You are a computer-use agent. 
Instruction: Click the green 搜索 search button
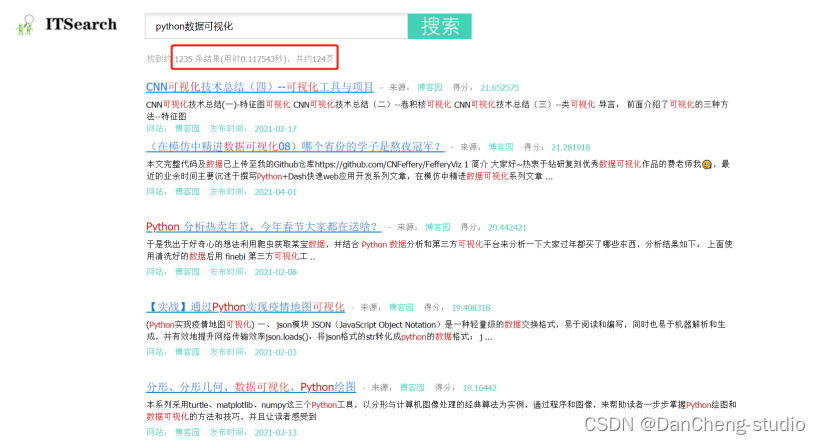click(x=439, y=26)
